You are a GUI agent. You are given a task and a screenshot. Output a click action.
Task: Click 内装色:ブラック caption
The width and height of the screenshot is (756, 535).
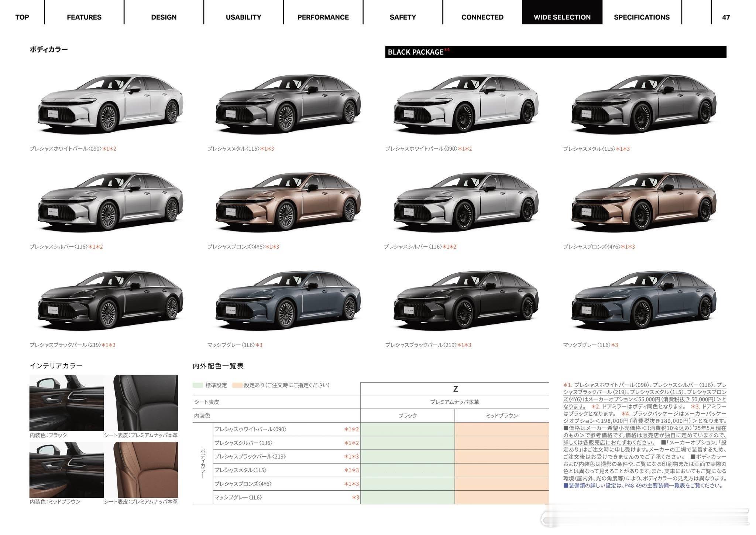click(48, 435)
